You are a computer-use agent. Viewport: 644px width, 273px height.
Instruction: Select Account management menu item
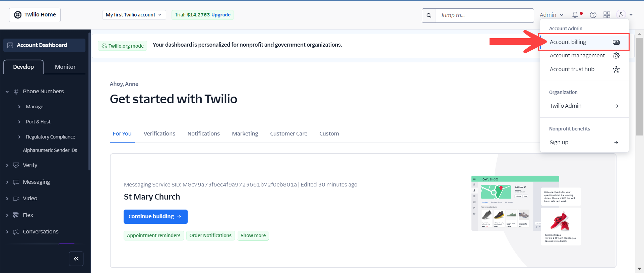tap(584, 55)
